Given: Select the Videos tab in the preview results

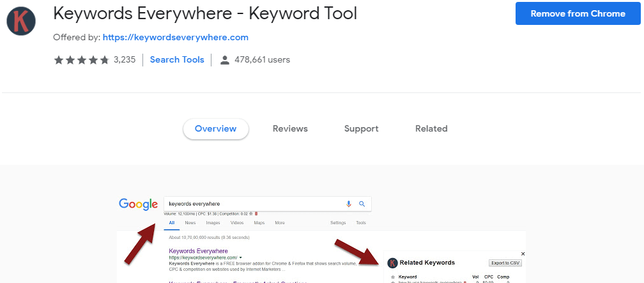Looking at the screenshot, I should pos(237,223).
